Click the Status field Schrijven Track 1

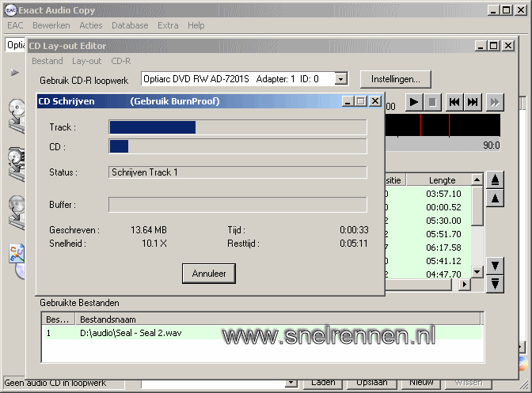[x=237, y=172]
